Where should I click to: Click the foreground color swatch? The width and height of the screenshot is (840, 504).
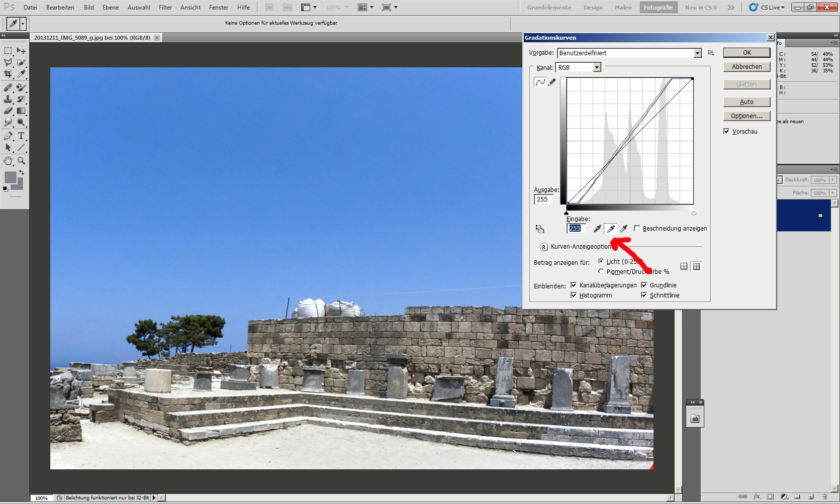10,177
